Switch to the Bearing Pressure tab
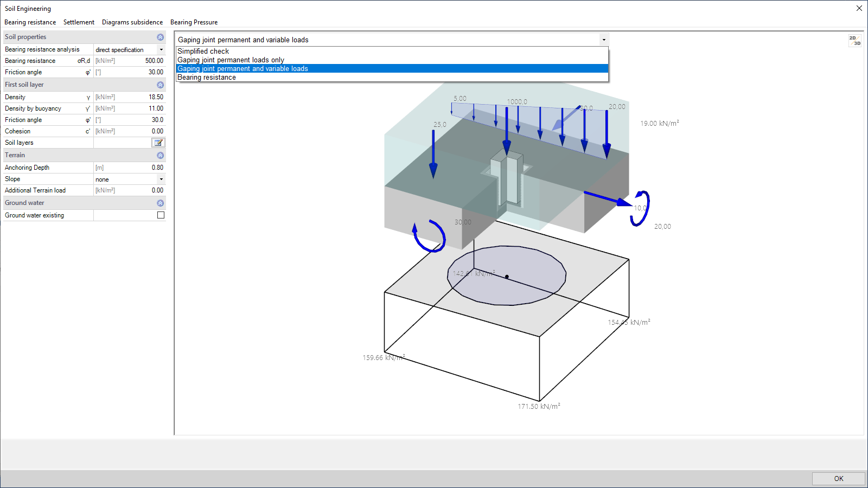The width and height of the screenshot is (868, 488). pyautogui.click(x=194, y=22)
